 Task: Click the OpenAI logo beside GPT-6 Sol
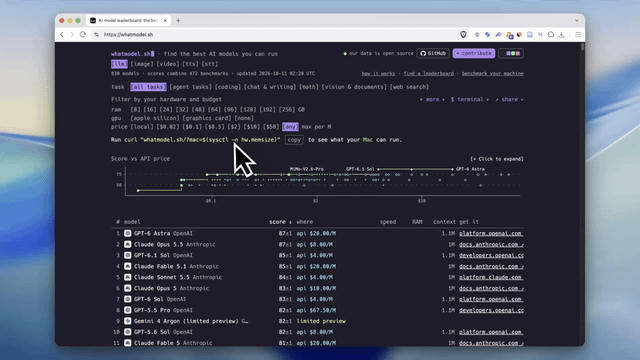(x=127, y=299)
